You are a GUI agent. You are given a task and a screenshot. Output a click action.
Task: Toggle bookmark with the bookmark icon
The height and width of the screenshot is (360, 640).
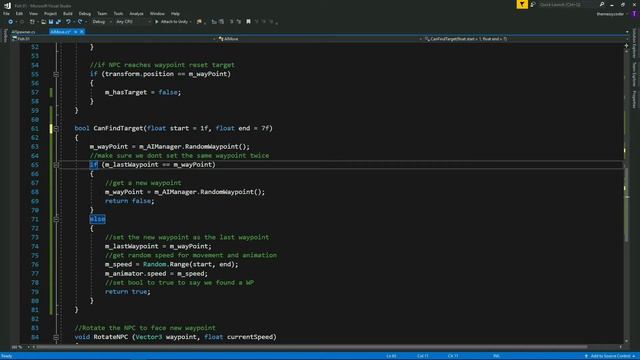tap(248, 22)
